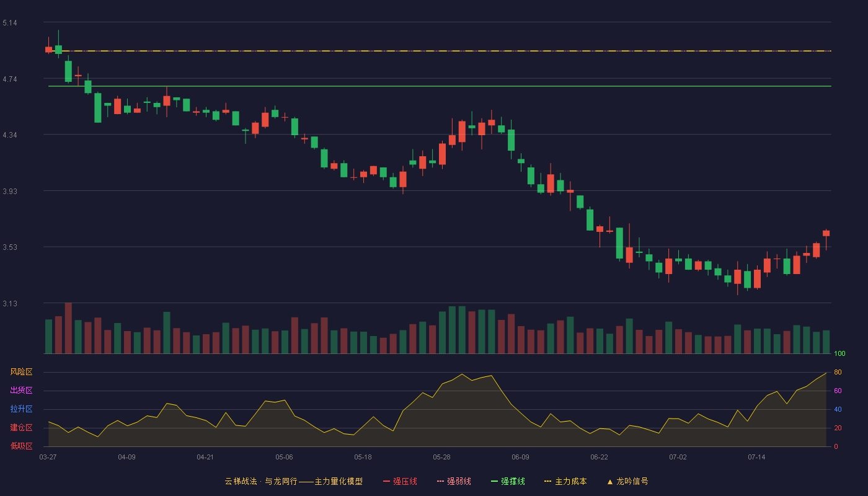Click the 建仓区 zone label
The height and width of the screenshot is (496, 868).
[21, 428]
